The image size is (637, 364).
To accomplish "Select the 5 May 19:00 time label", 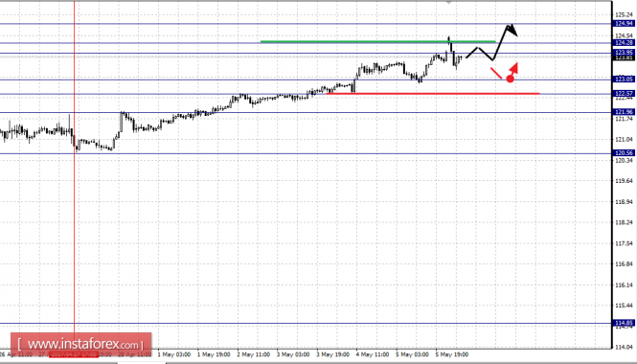I will pos(452,354).
